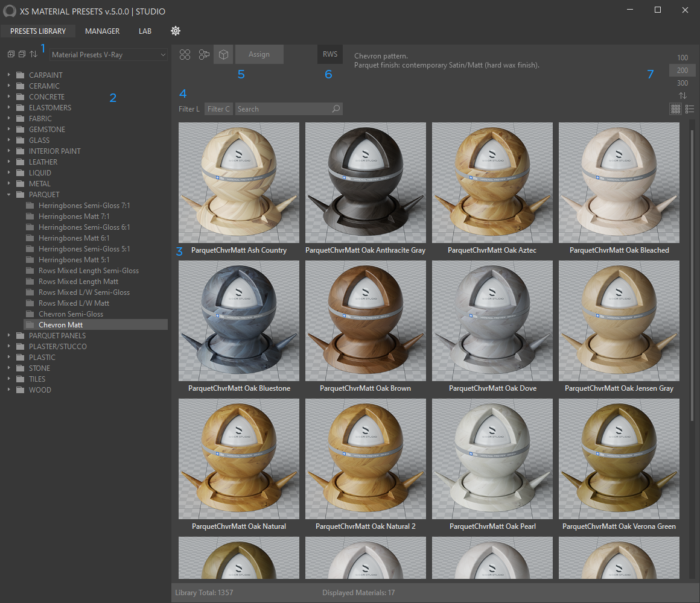
Task: Click the search magnifier icon
Action: coord(336,109)
